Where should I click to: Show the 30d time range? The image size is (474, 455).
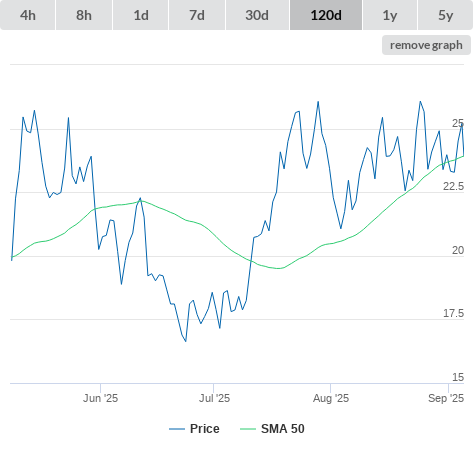[257, 15]
